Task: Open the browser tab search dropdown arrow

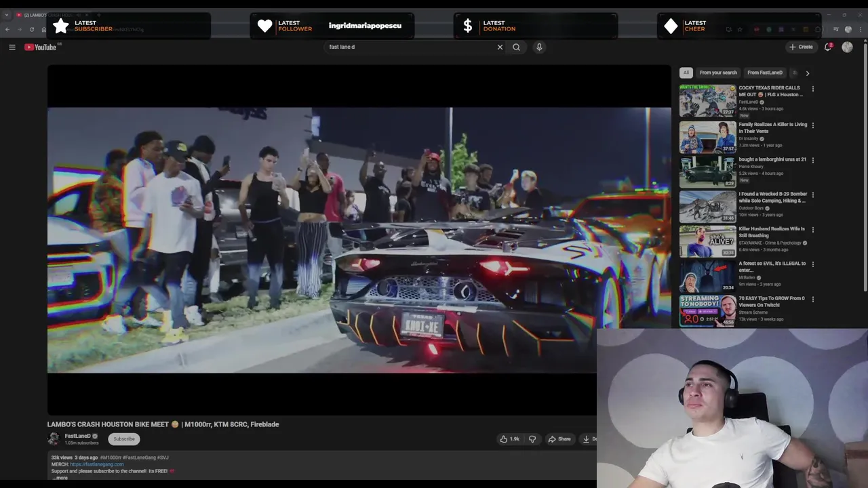Action: [7, 15]
